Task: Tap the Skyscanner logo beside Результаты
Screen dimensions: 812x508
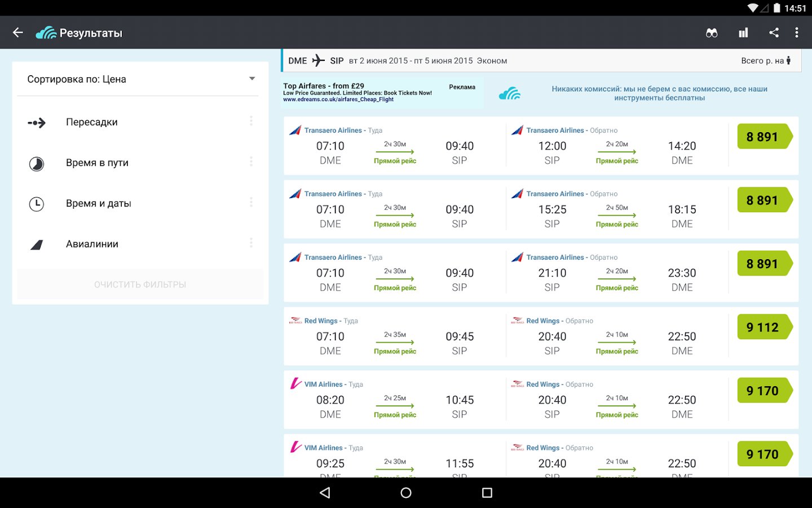Action: click(x=46, y=33)
